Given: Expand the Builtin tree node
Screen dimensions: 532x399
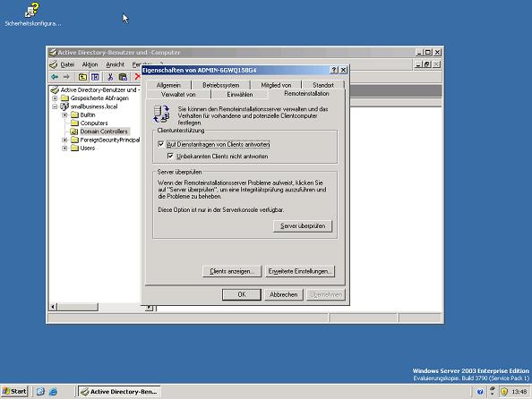Looking at the screenshot, I should 64,115.
